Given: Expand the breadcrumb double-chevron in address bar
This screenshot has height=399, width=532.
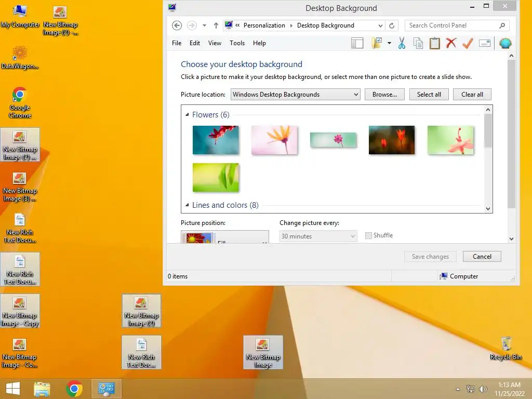Looking at the screenshot, I should tap(237, 25).
